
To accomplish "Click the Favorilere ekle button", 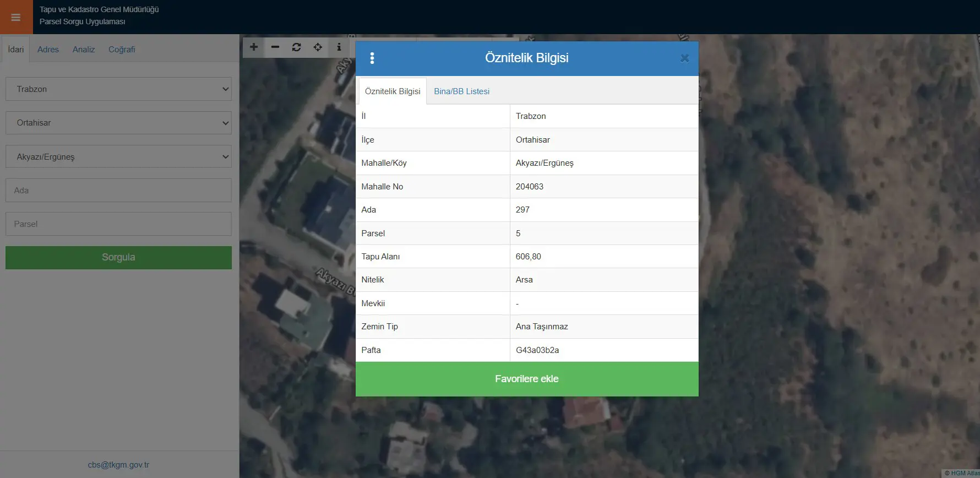I will point(527,379).
